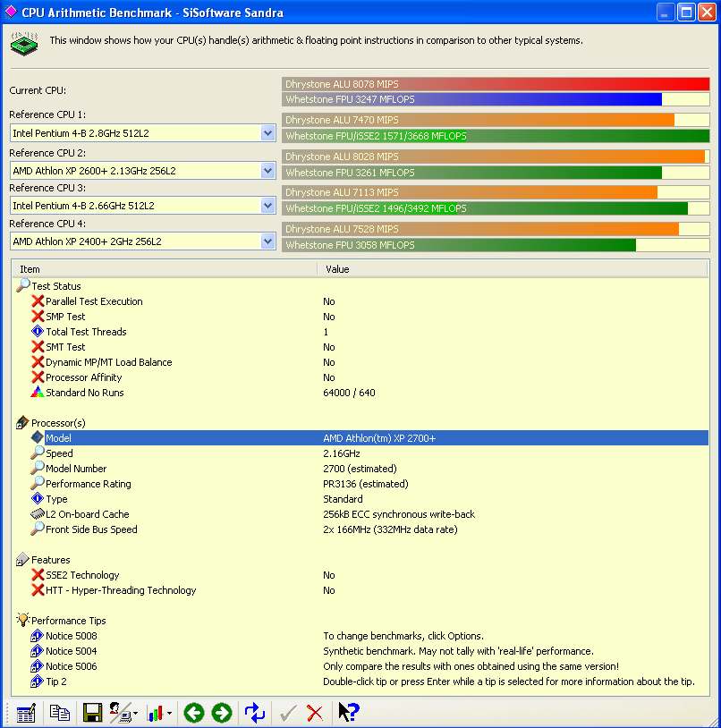This screenshot has height=728, width=721.
Task: Click the value '64000 / 640'
Action: (349, 393)
